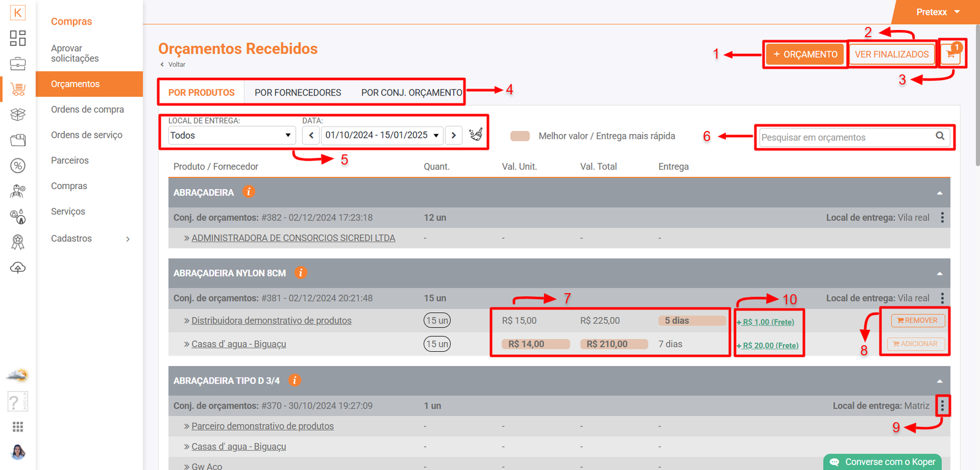Click the + Orçamento button
This screenshot has width=980, height=470.
(x=805, y=54)
